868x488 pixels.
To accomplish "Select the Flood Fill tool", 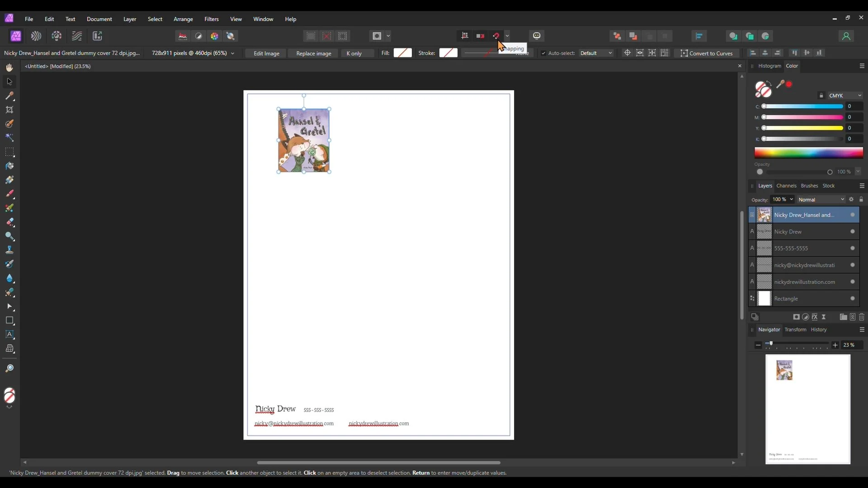I will coord(9,166).
